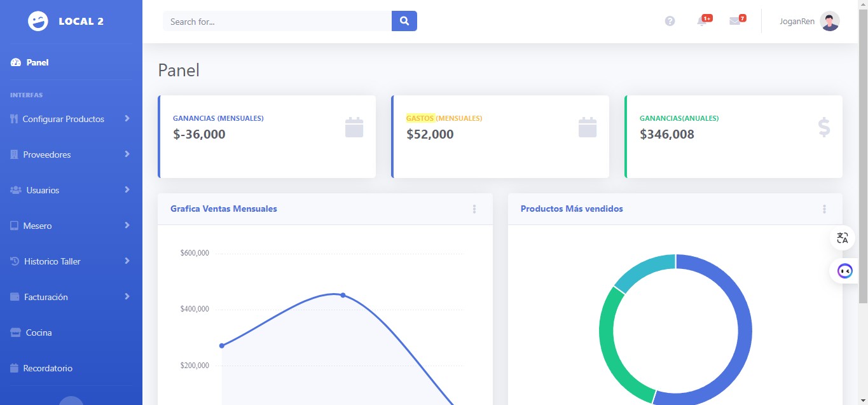Viewport: 868px width, 405px height.
Task: Click the magnifying glass search button
Action: [404, 21]
